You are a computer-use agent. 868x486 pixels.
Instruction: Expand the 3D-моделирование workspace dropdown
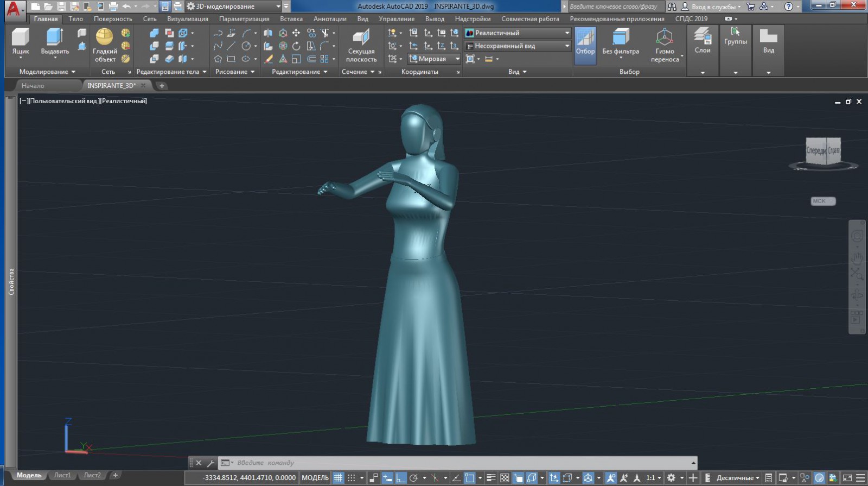tap(234, 7)
